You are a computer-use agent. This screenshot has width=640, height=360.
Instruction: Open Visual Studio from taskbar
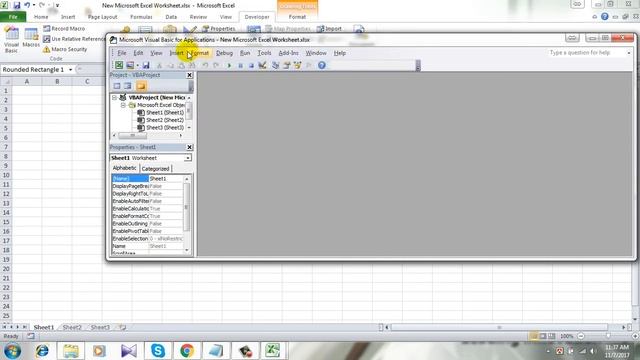pyautogui.click(x=129, y=351)
